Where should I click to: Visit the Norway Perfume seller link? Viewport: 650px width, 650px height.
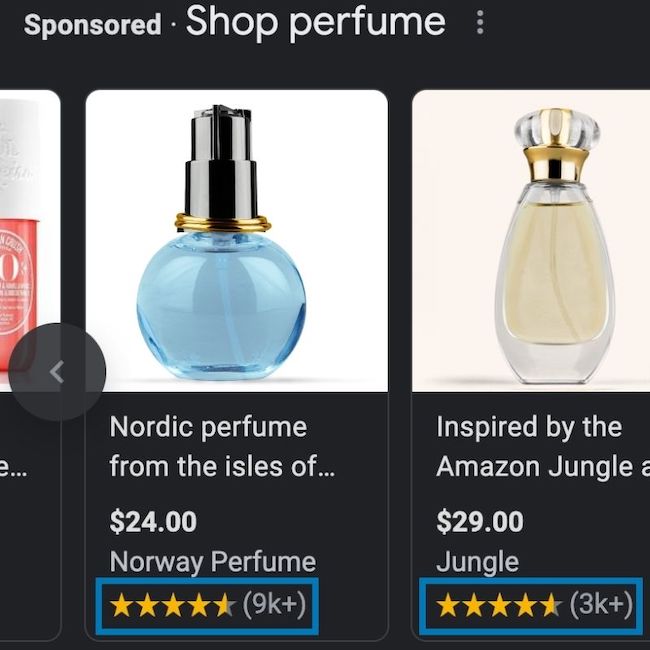(x=212, y=562)
